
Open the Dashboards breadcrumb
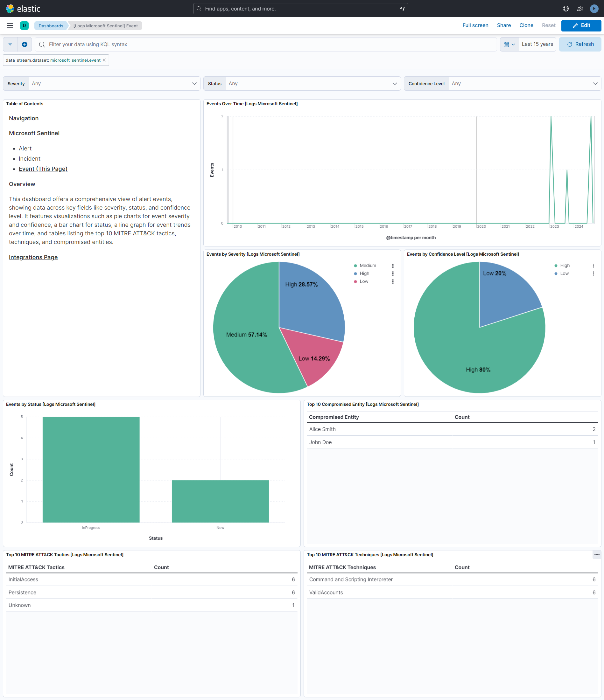click(51, 25)
